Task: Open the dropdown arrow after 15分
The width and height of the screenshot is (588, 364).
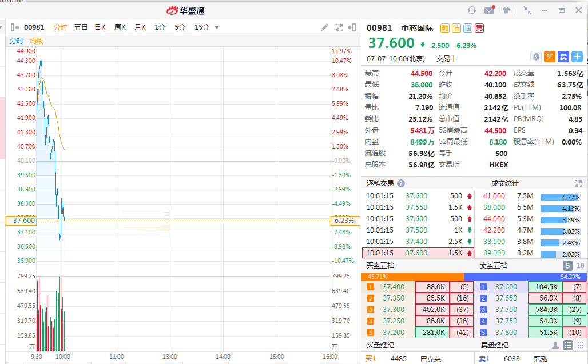Action: [217, 27]
